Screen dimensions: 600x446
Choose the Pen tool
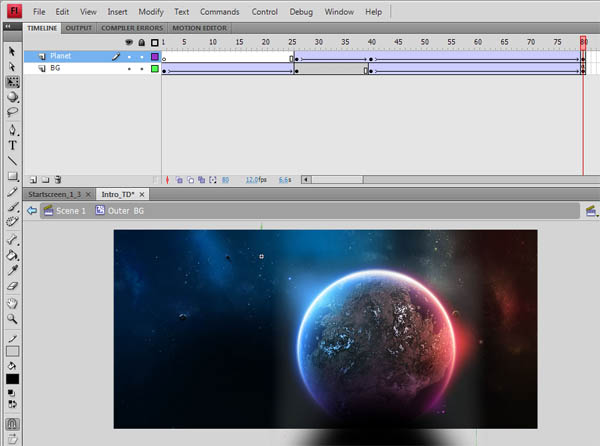click(12, 130)
